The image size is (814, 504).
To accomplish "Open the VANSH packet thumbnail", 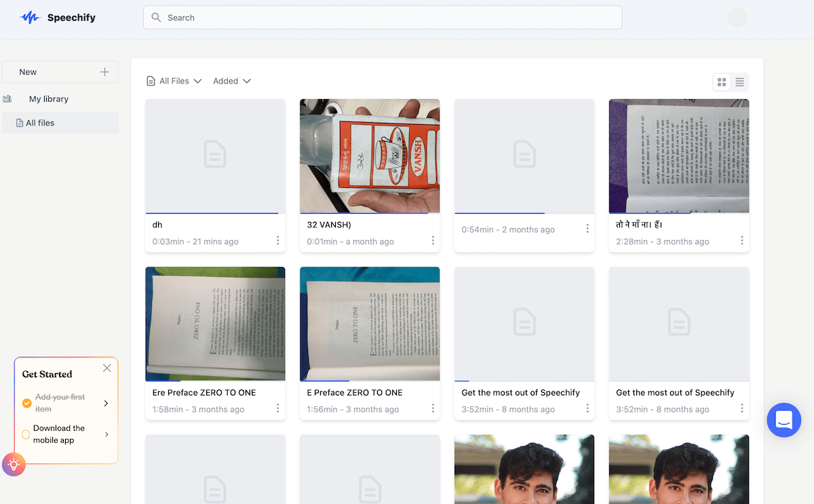I will click(x=370, y=156).
